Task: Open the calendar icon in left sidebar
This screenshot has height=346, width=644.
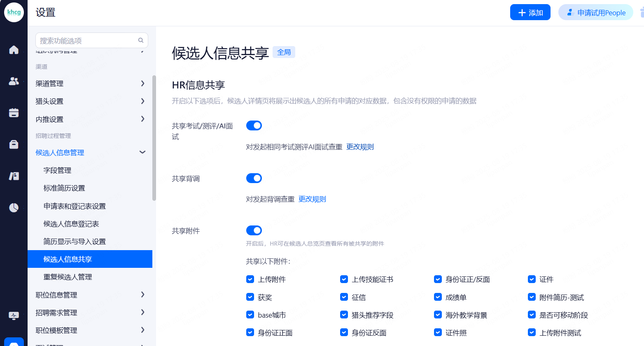Action: pyautogui.click(x=14, y=113)
